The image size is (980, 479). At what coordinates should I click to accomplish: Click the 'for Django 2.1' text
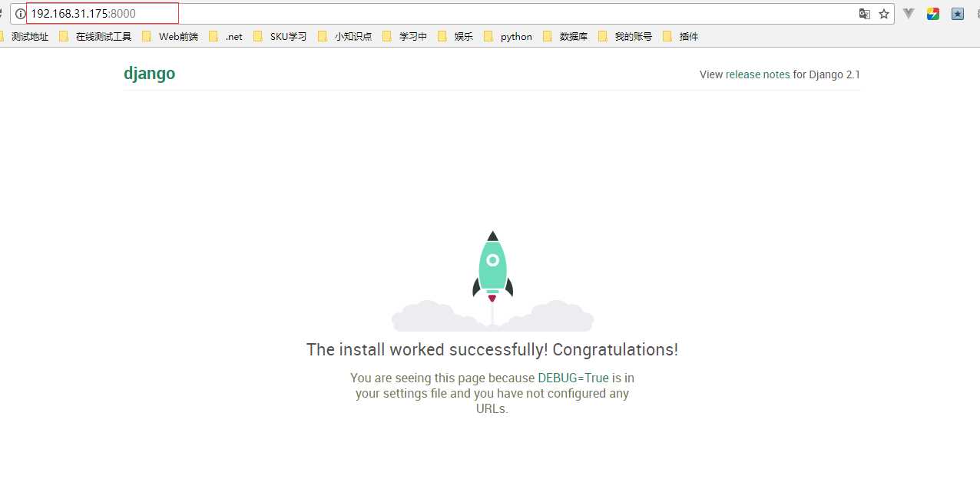[x=826, y=74]
